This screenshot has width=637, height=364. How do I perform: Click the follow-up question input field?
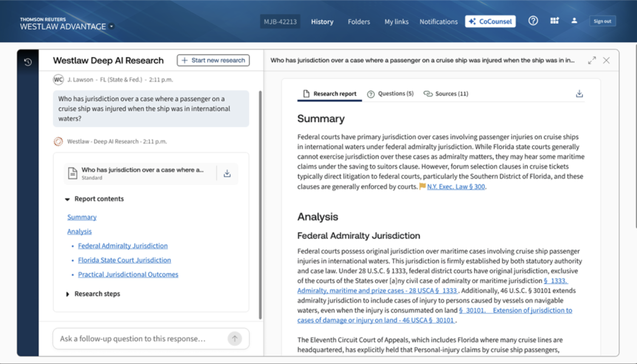151,338
